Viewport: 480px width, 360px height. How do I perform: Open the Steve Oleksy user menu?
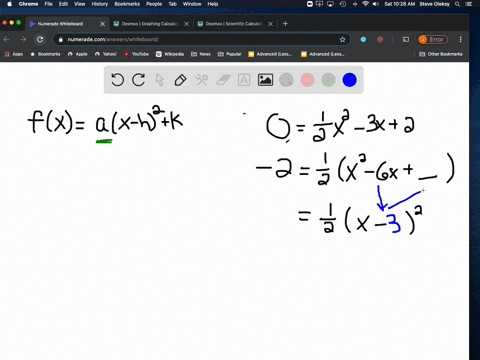435,4
